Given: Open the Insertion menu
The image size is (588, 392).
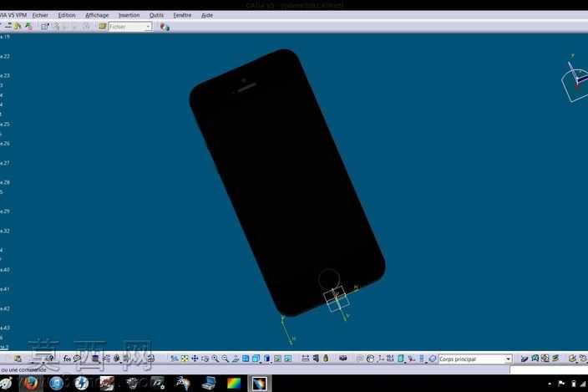Looking at the screenshot, I should (x=129, y=15).
